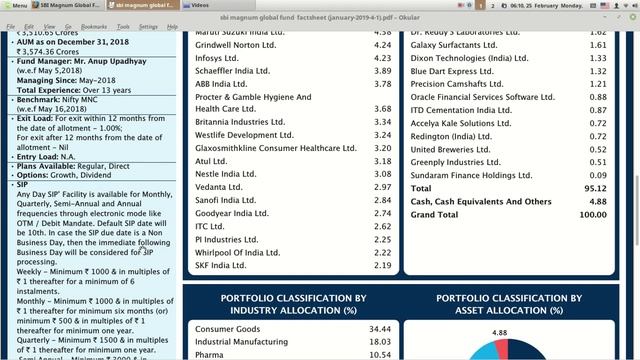The height and width of the screenshot is (360, 640).
Task: Click 'Glaxosmithkline Consumer Healthcare Ltd.' row
Action: coord(293,148)
